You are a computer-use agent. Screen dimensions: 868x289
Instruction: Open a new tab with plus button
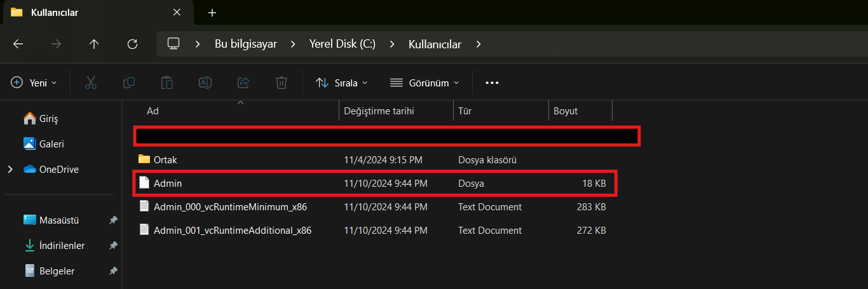click(212, 13)
